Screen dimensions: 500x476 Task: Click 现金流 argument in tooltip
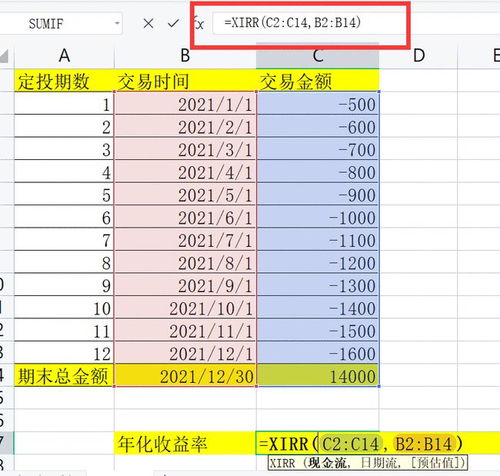[327, 463]
